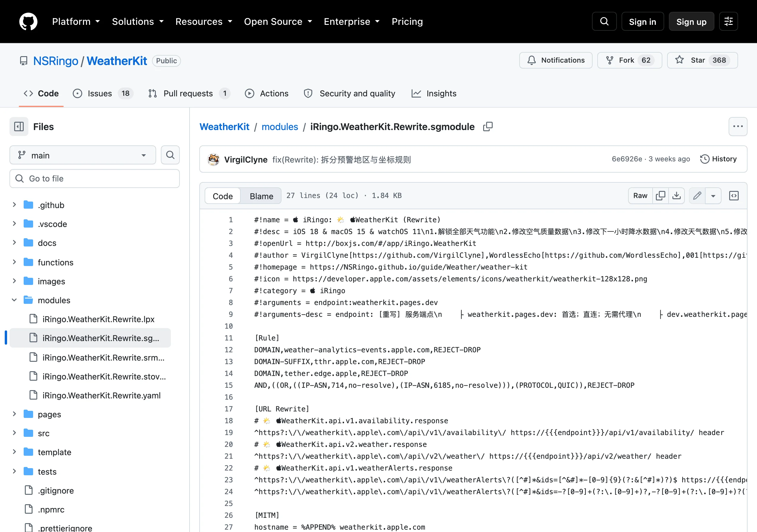Edit this file with the pencil icon
The height and width of the screenshot is (532, 757).
point(697,196)
